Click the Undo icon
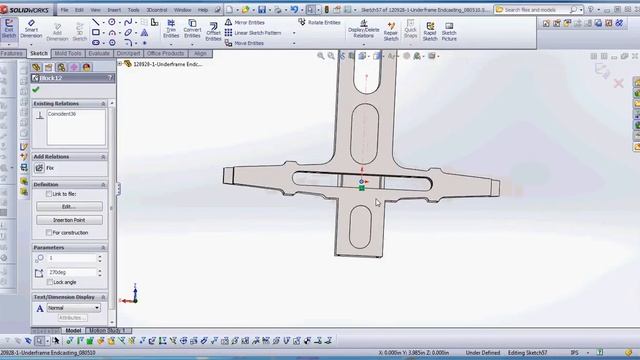640x360 pixels. click(x=294, y=9)
